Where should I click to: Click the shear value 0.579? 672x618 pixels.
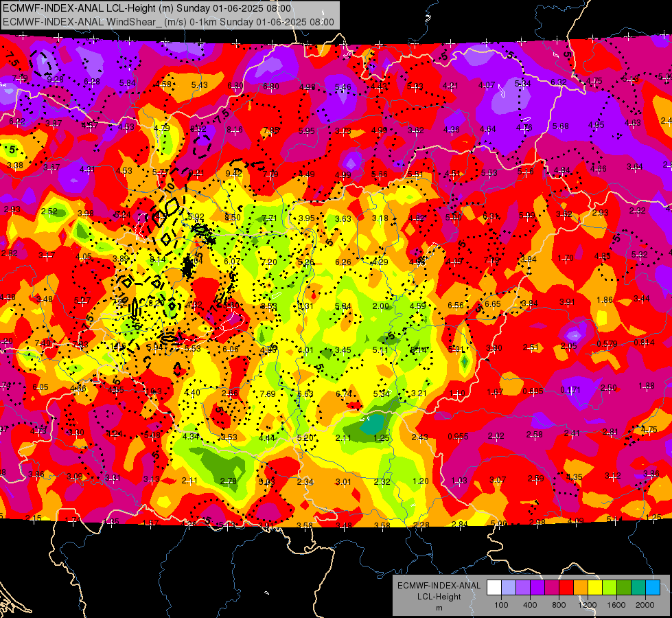pos(607,343)
